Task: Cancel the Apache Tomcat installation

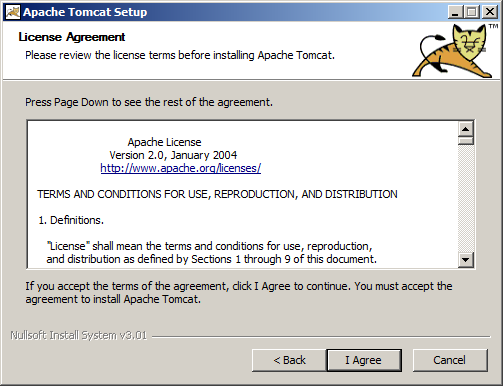Action: 450,360
